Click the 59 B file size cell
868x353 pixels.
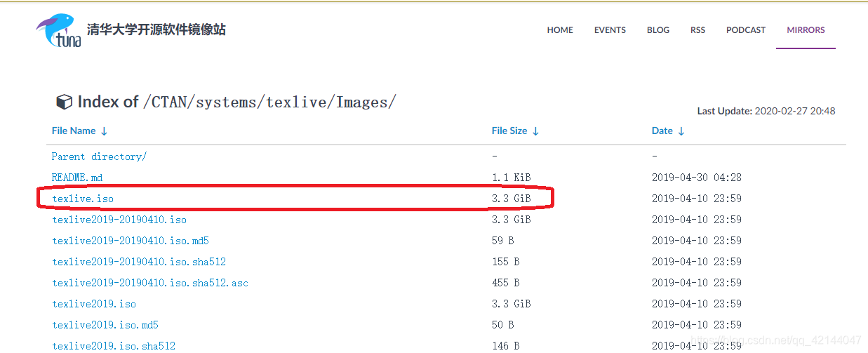[x=502, y=241]
